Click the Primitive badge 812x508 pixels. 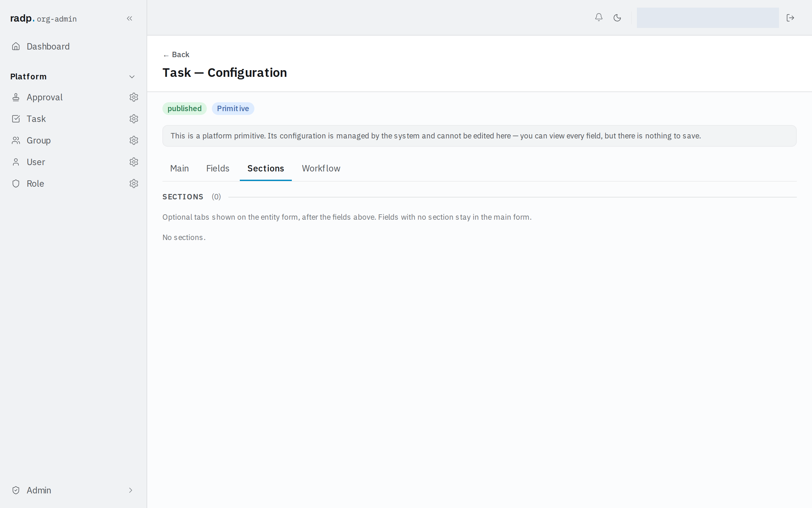point(233,109)
